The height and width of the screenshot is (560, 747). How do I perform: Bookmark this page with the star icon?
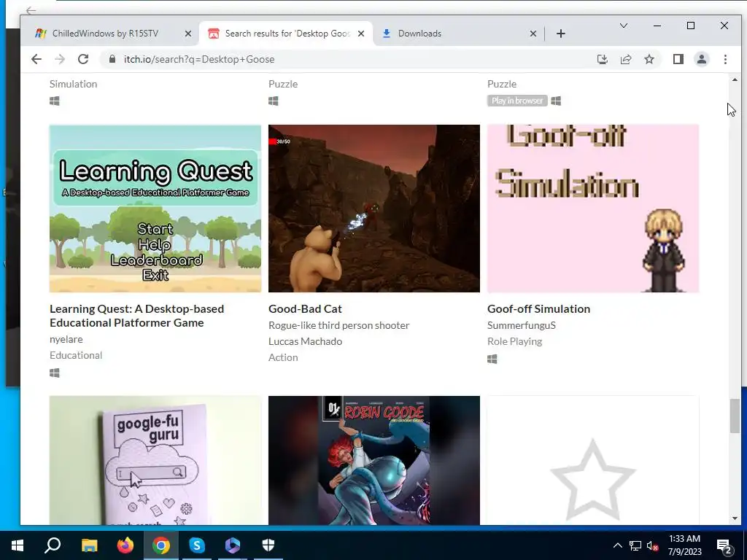point(649,59)
